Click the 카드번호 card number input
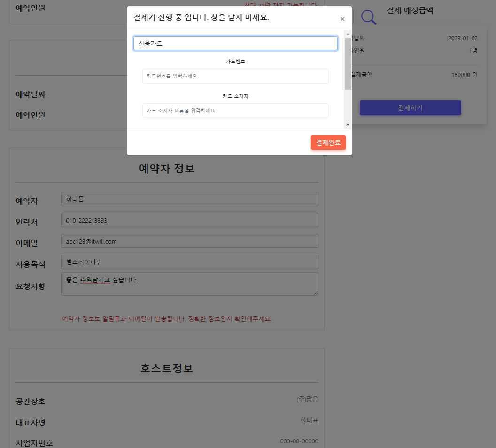This screenshot has width=496, height=448. 235,76
